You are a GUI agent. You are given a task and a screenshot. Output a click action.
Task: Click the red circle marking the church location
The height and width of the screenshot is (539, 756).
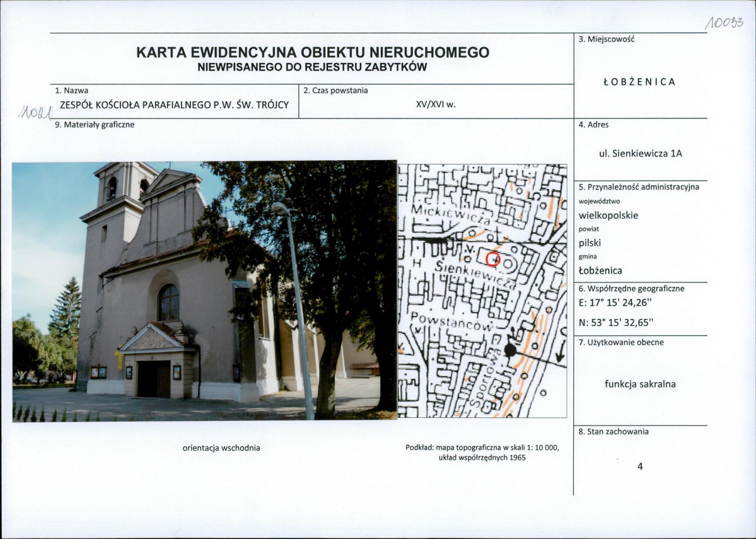493,258
